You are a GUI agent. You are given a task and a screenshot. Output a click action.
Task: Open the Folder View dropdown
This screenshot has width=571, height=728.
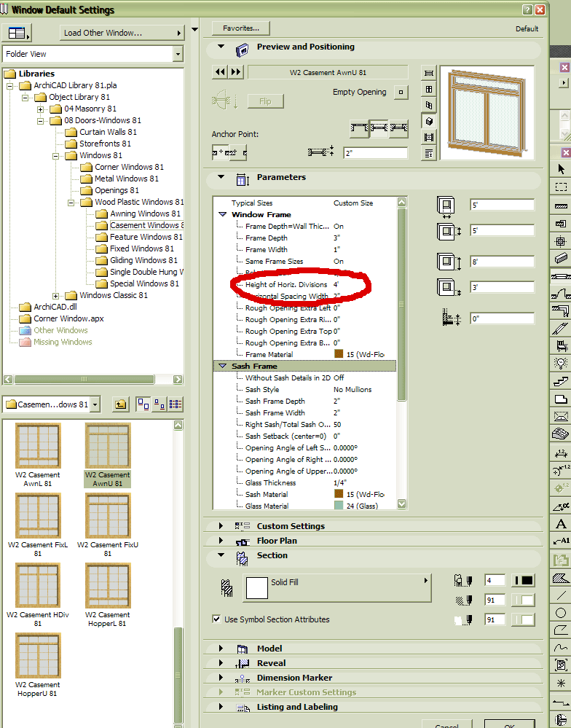tap(178, 55)
